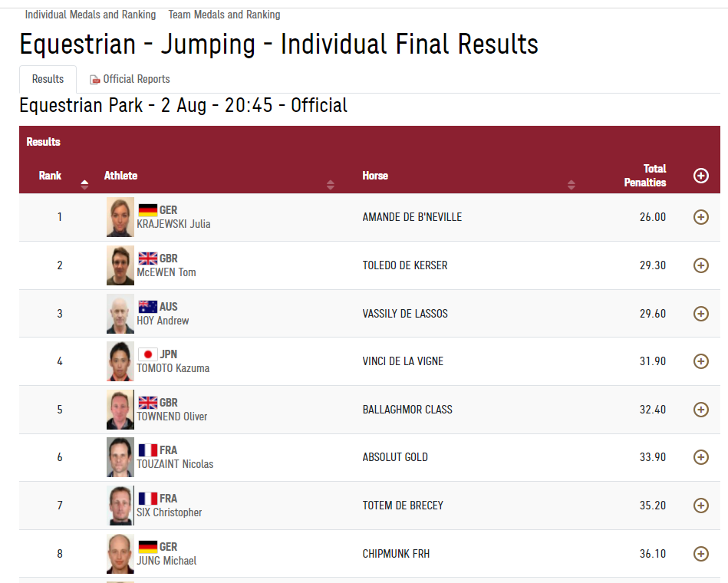
Task: Sort table by Athlete column arrows
Action: 330,184
